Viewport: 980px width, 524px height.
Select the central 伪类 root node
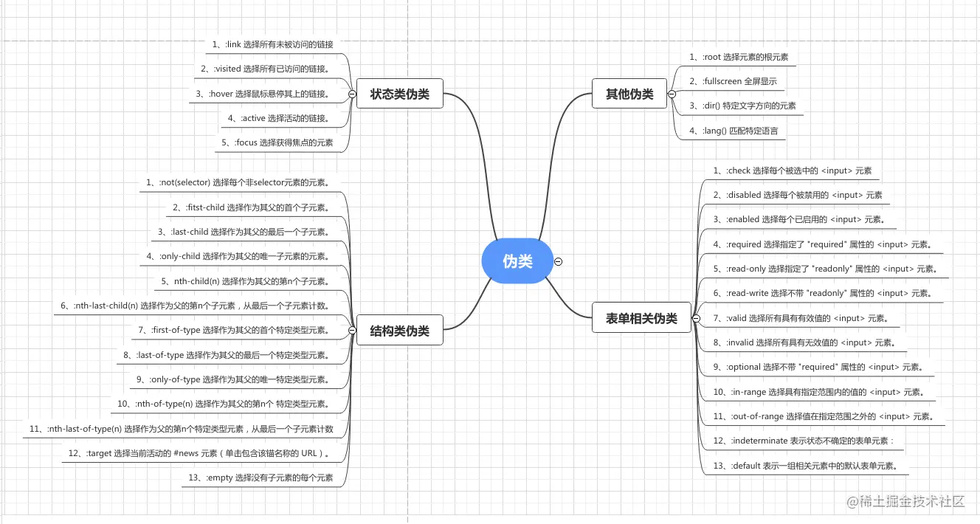point(517,261)
